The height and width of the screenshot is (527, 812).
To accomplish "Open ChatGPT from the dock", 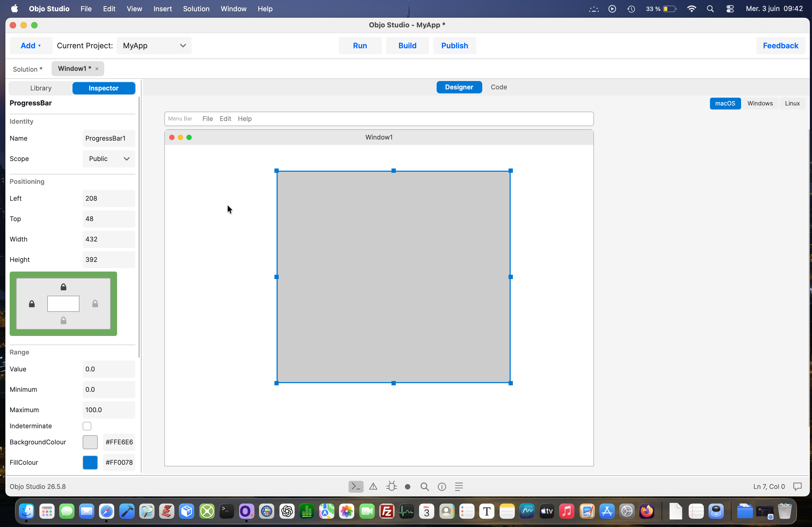I will click(x=287, y=511).
